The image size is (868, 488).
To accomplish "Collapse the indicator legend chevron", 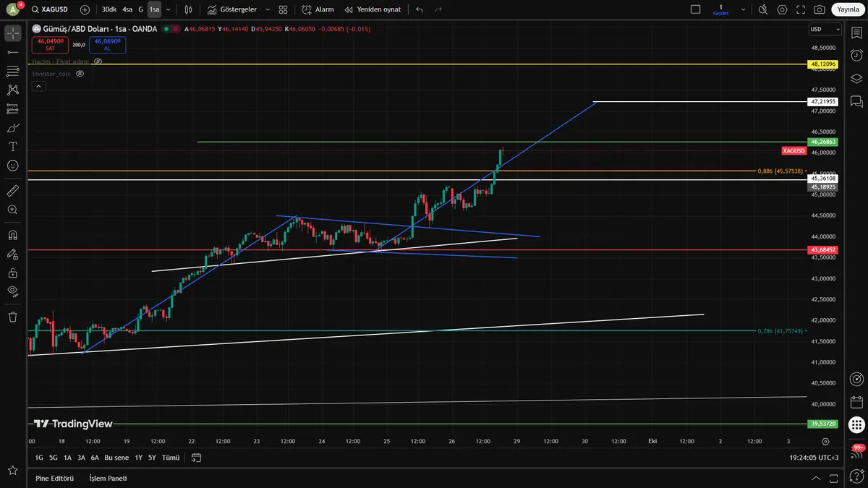I will point(38,86).
